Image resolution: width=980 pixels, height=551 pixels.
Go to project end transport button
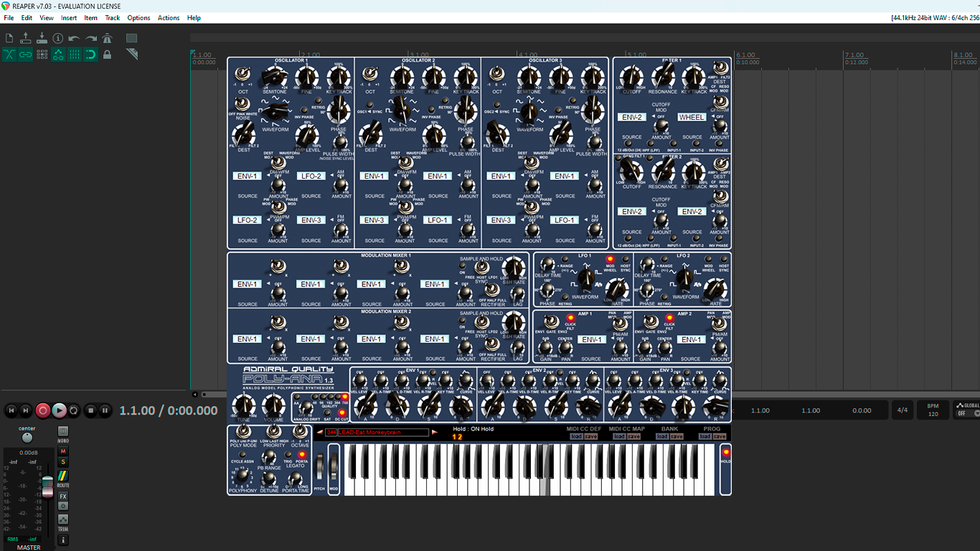pyautogui.click(x=27, y=410)
